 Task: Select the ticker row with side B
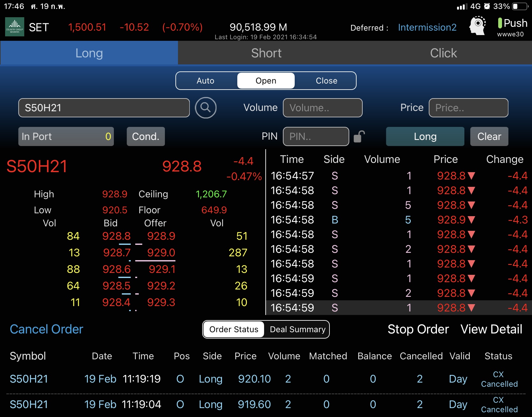(x=399, y=220)
